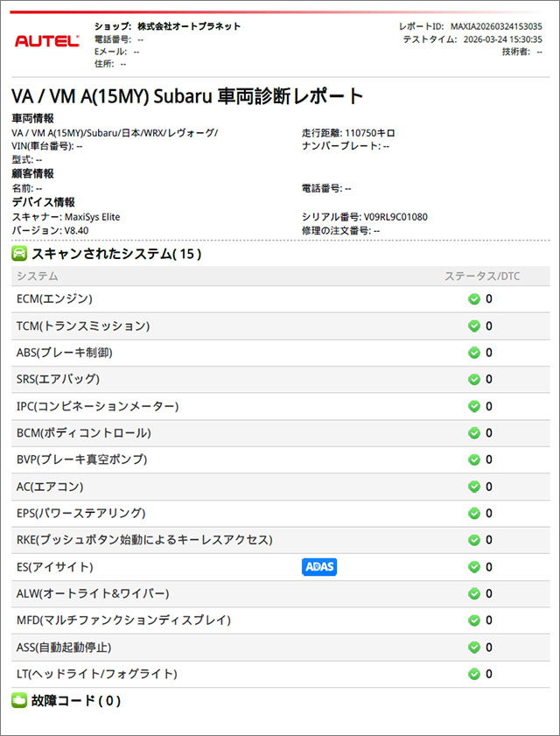Click green check icon for RKE row

pos(474,540)
